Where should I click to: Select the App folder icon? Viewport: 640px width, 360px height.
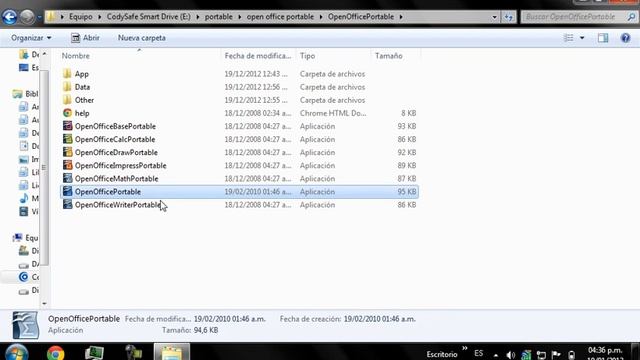click(x=67, y=73)
